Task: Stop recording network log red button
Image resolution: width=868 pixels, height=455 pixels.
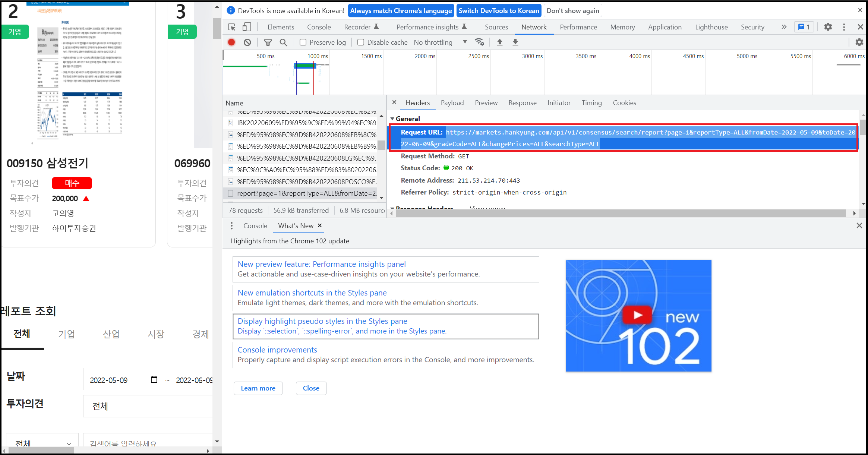Action: point(231,42)
